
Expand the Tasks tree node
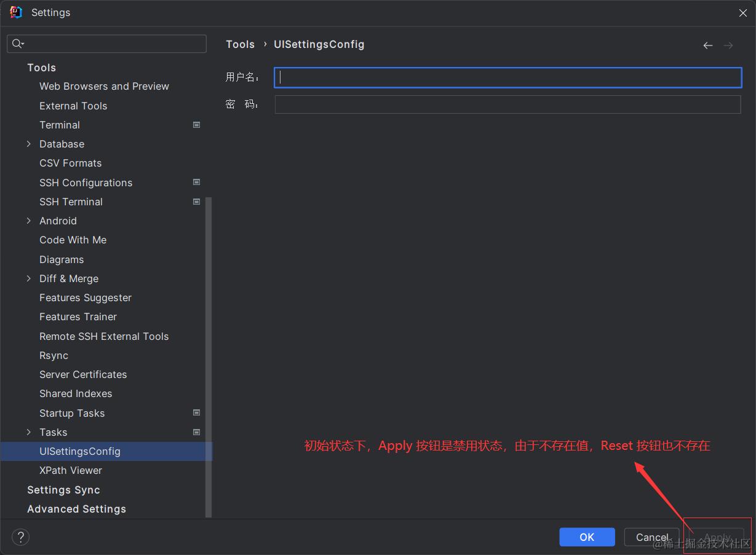tap(29, 432)
